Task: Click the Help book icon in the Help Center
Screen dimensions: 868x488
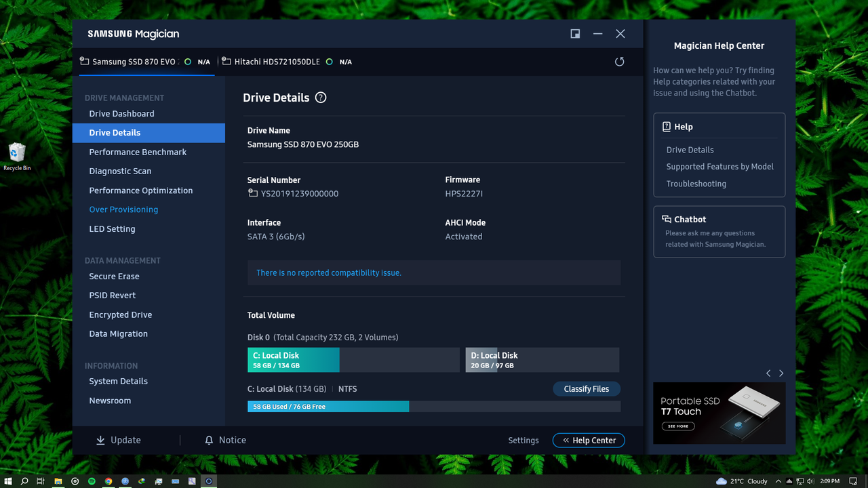Action: [x=666, y=127]
